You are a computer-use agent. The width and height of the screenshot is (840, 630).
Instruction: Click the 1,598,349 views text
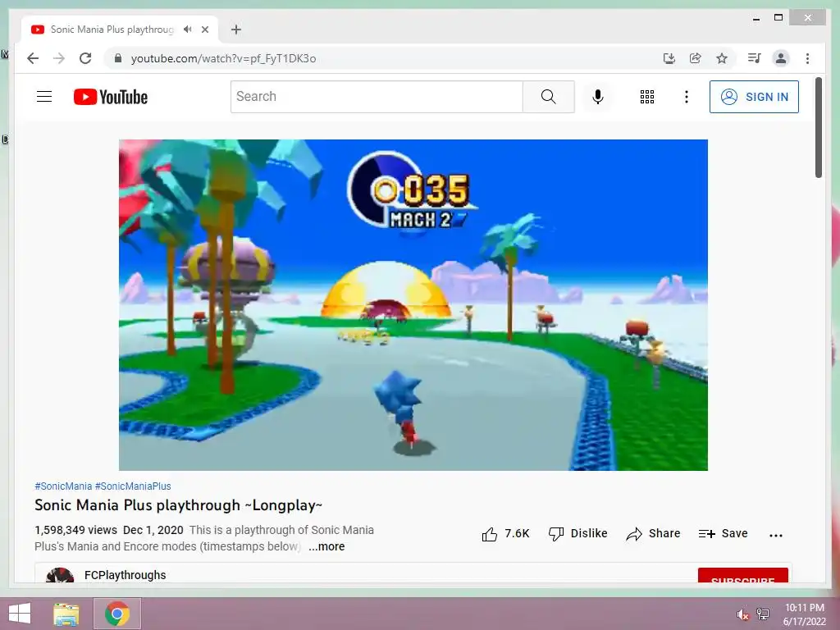tap(75, 530)
